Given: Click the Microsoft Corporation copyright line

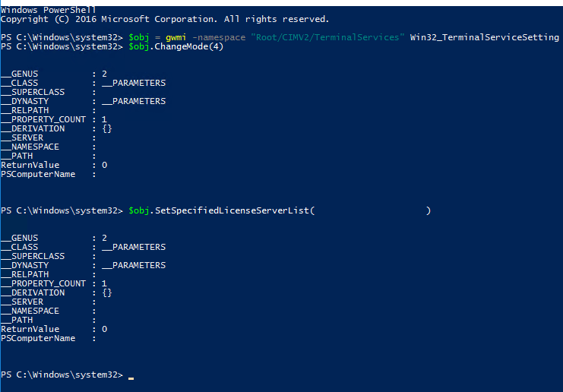Looking at the screenshot, I should pyautogui.click(x=165, y=18).
